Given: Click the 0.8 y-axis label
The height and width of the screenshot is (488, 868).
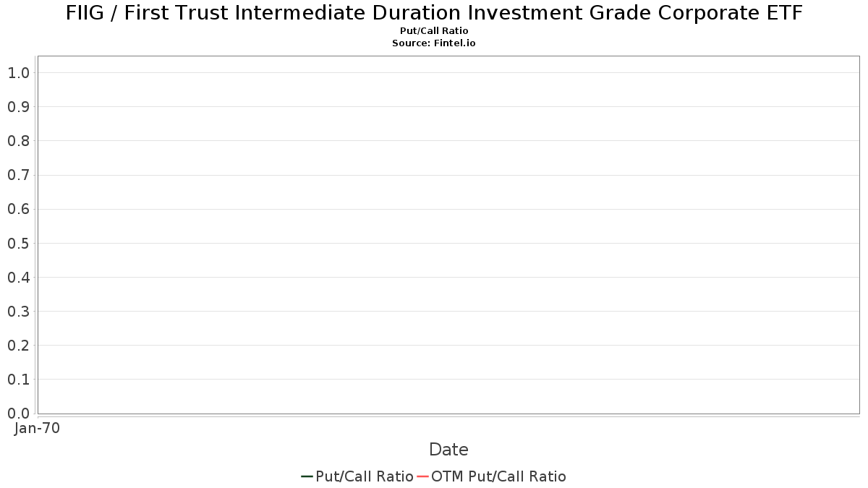Looking at the screenshot, I should click(x=18, y=140).
